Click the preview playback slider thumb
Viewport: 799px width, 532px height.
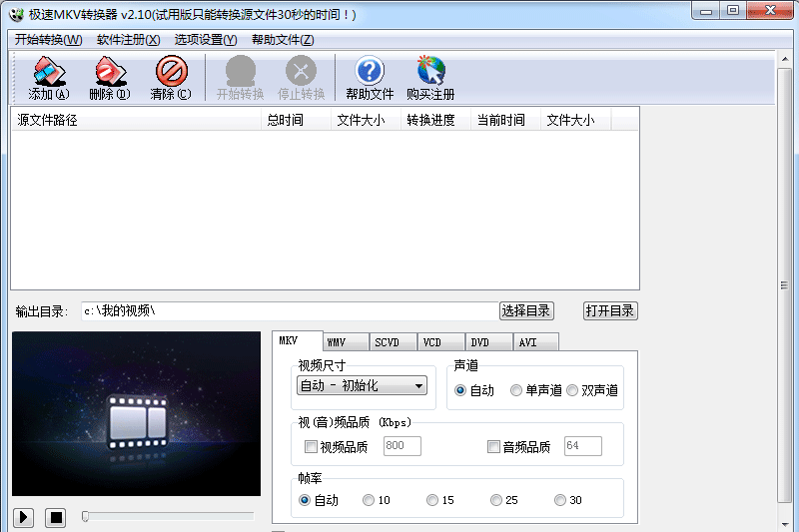point(85,517)
